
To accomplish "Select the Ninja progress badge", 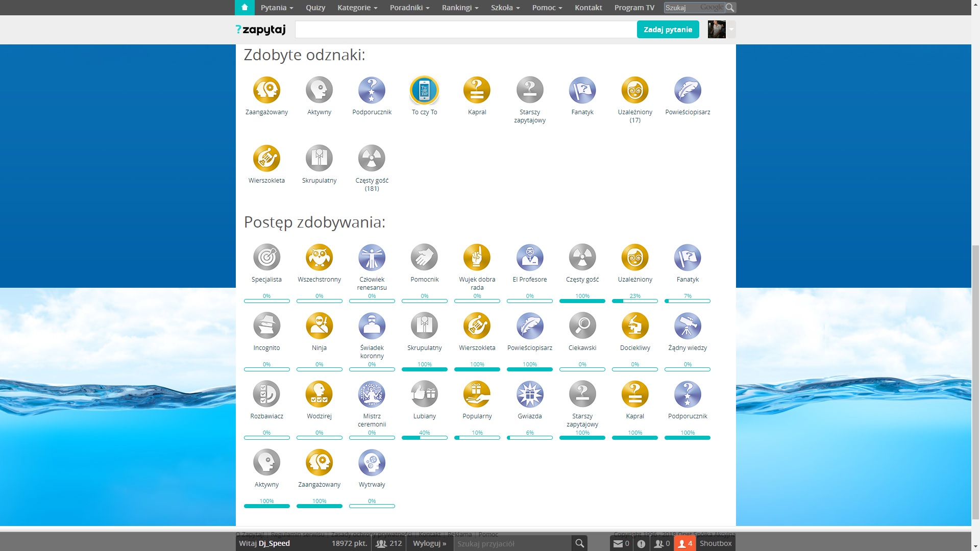I will [319, 326].
